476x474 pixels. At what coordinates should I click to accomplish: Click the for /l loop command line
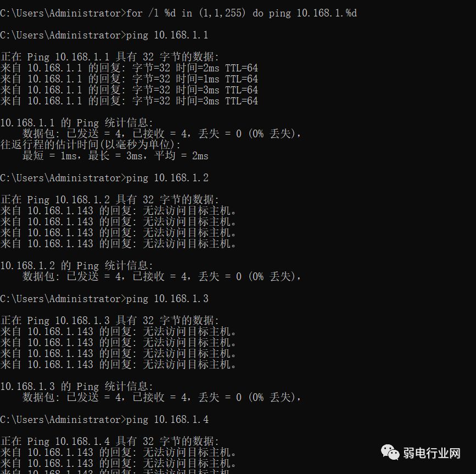click(178, 13)
